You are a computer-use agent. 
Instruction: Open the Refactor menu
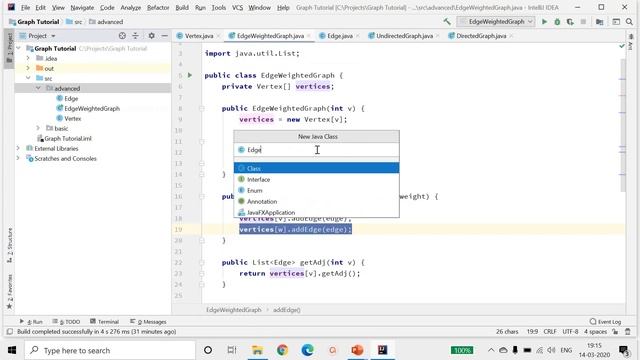pos(158,7)
